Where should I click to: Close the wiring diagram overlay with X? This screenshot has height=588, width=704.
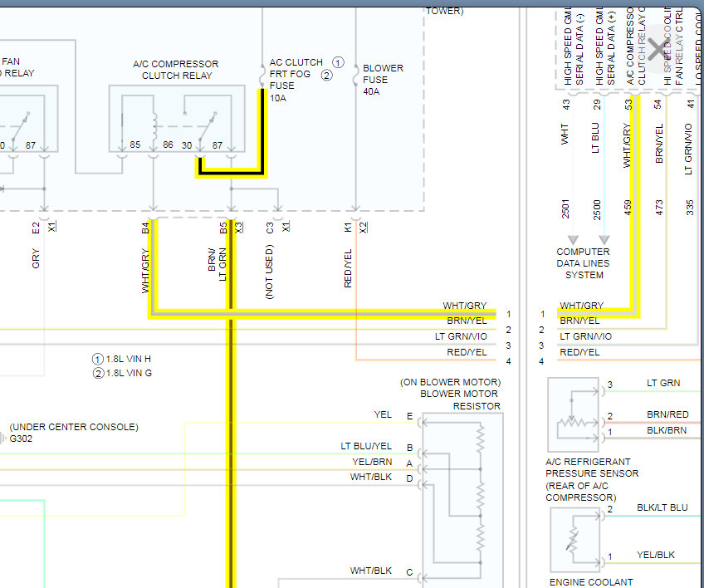click(x=658, y=49)
